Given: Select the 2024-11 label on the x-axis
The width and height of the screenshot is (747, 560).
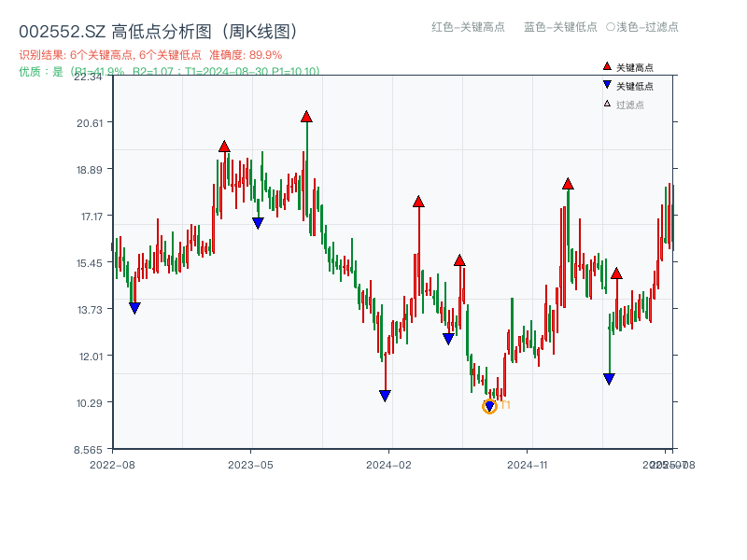Looking at the screenshot, I should [x=529, y=463].
